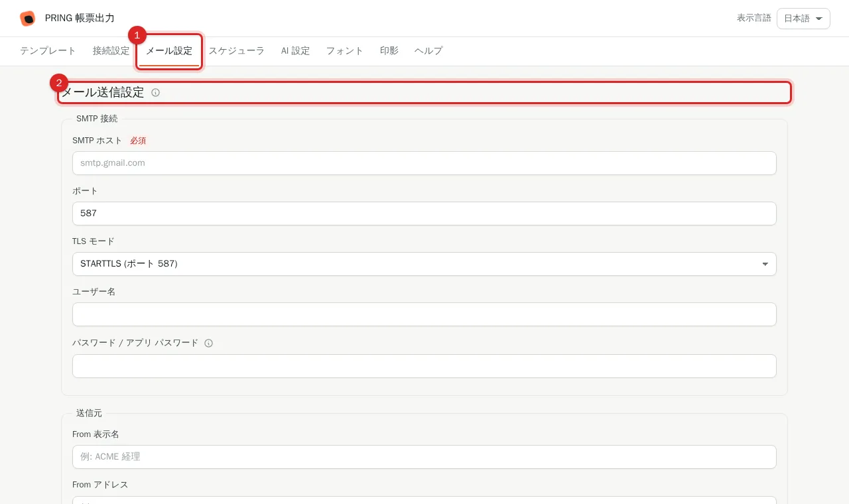Click the info icon beside メール送信設定 heading
This screenshot has height=504, width=849.
click(x=155, y=93)
